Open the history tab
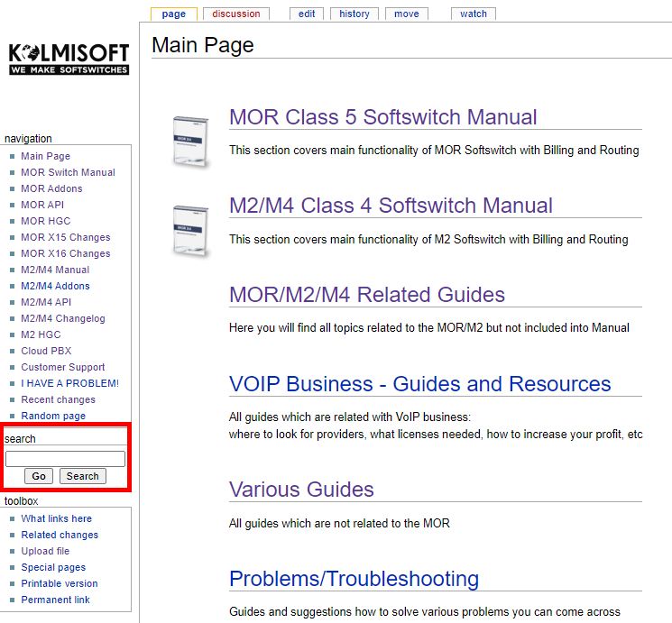 coord(354,14)
